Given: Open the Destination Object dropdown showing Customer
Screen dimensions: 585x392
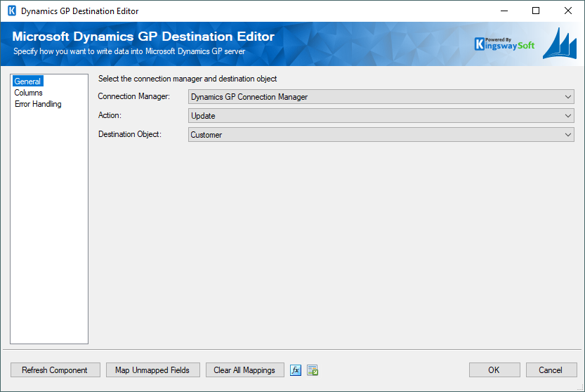Looking at the screenshot, I should click(381, 135).
